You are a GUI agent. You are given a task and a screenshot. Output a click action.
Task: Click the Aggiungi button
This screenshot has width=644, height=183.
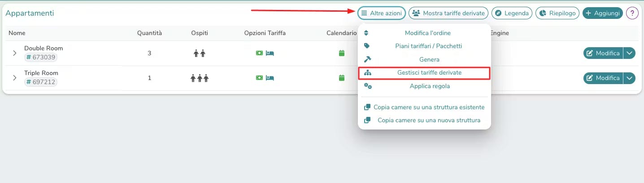click(602, 13)
